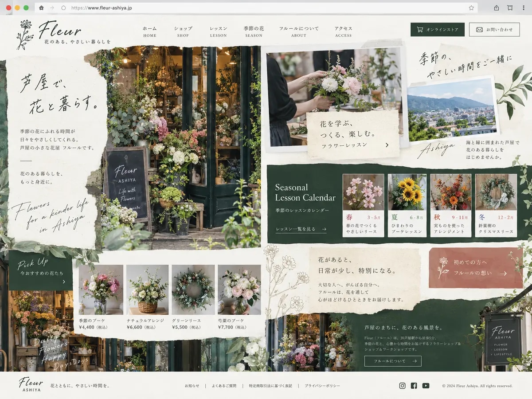Open the ショップ SHOP menu item
Image resolution: width=532 pixels, height=399 pixels.
click(x=183, y=31)
